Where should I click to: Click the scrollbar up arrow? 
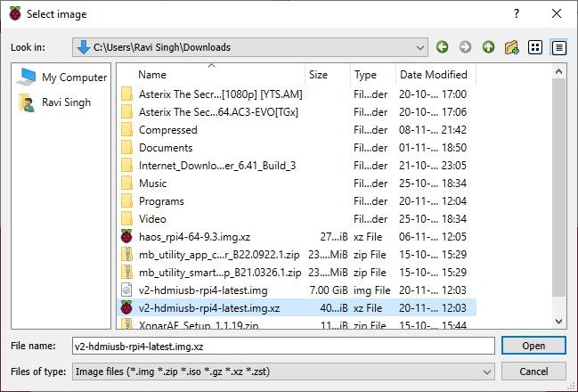click(x=558, y=71)
